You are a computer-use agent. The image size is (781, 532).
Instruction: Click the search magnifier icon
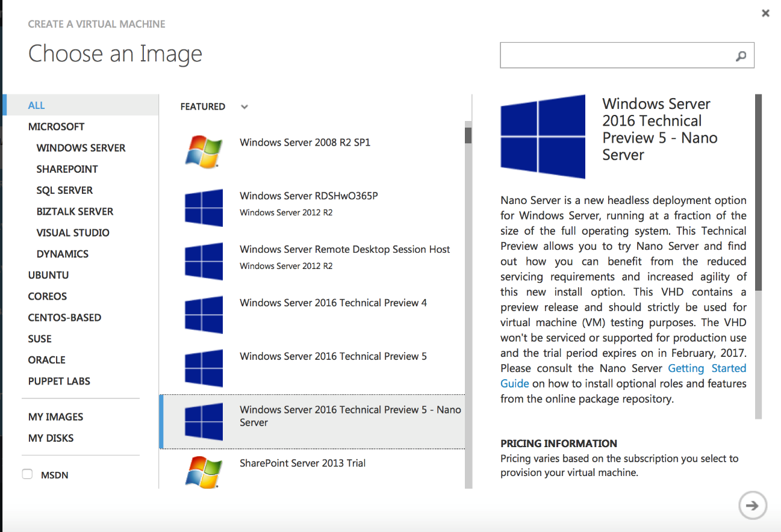click(x=741, y=56)
